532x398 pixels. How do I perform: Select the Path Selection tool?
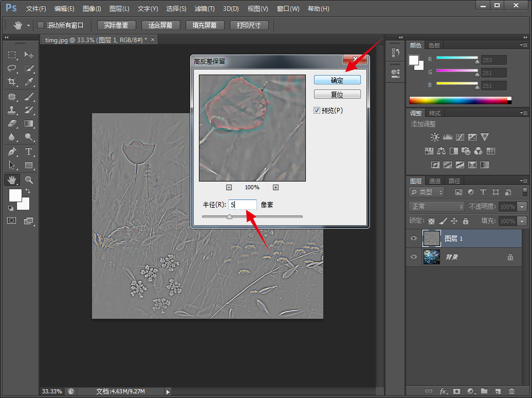pyautogui.click(x=12, y=165)
